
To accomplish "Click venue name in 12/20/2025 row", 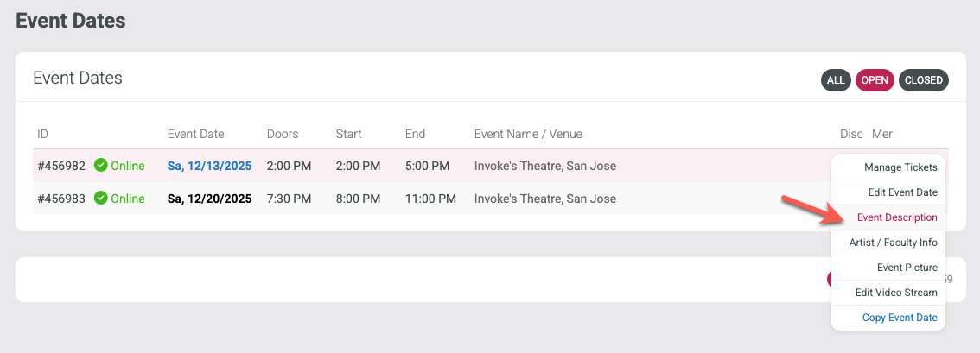I will click(545, 199).
